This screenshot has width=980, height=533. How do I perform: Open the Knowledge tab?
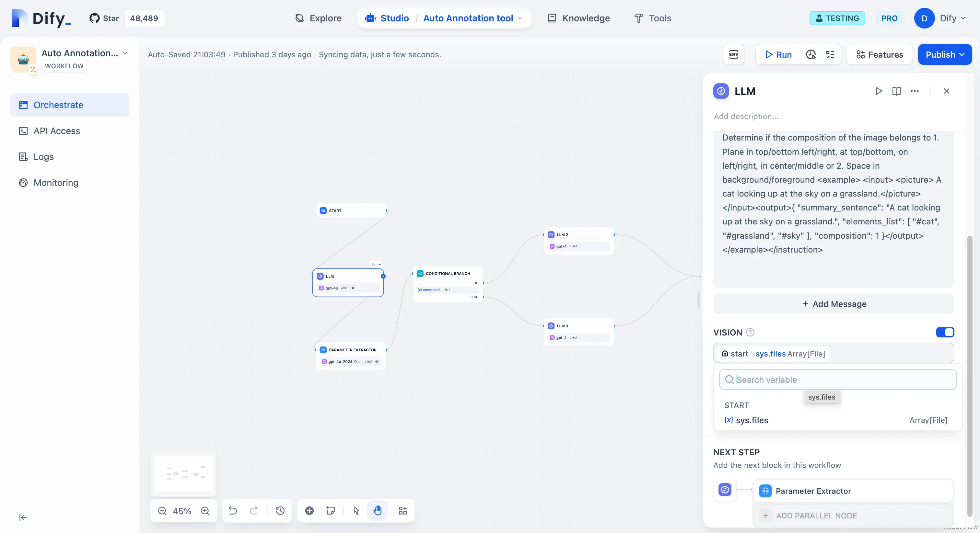(579, 18)
